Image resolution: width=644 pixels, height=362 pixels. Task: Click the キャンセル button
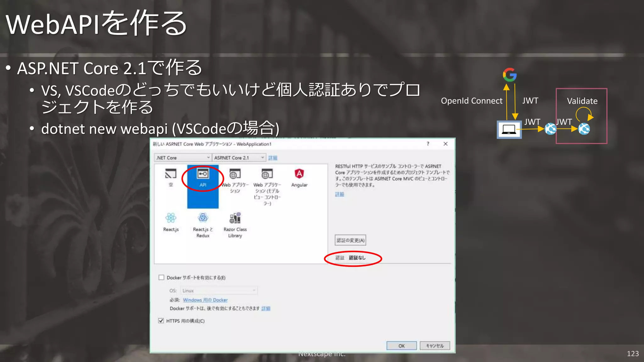click(x=435, y=346)
